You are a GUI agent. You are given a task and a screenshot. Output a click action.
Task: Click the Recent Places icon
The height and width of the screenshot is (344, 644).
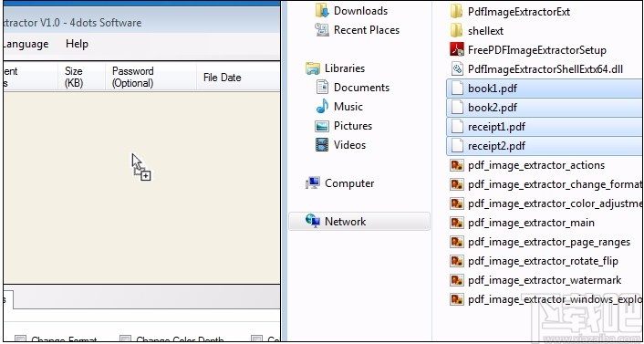[x=322, y=30]
